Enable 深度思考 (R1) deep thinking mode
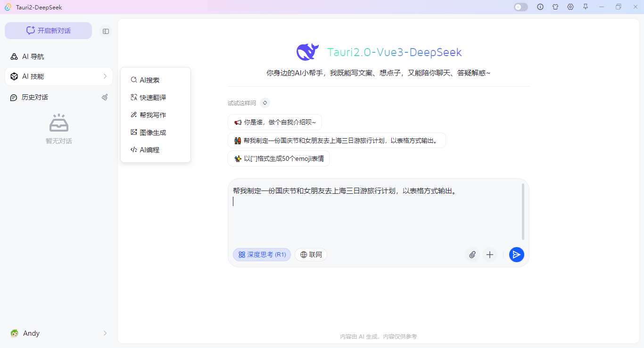644x348 pixels. [262, 254]
